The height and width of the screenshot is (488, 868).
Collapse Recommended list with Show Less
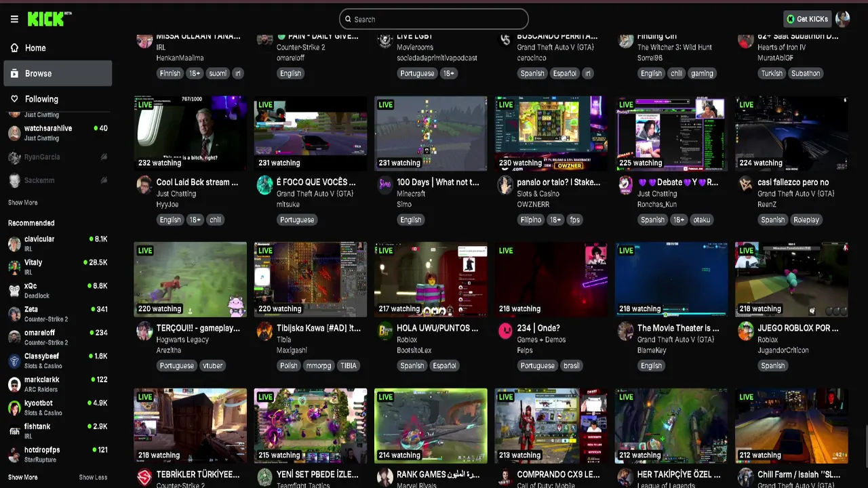pyautogui.click(x=93, y=477)
